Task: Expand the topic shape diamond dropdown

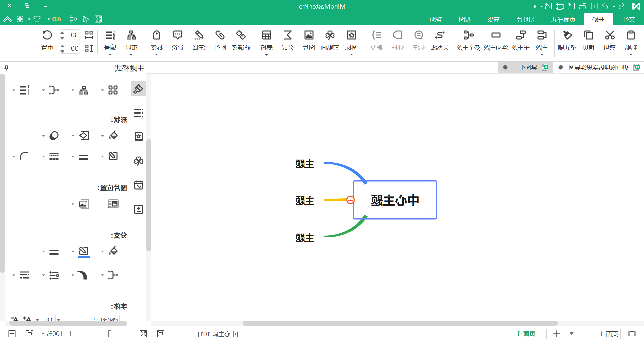Action: (x=73, y=136)
